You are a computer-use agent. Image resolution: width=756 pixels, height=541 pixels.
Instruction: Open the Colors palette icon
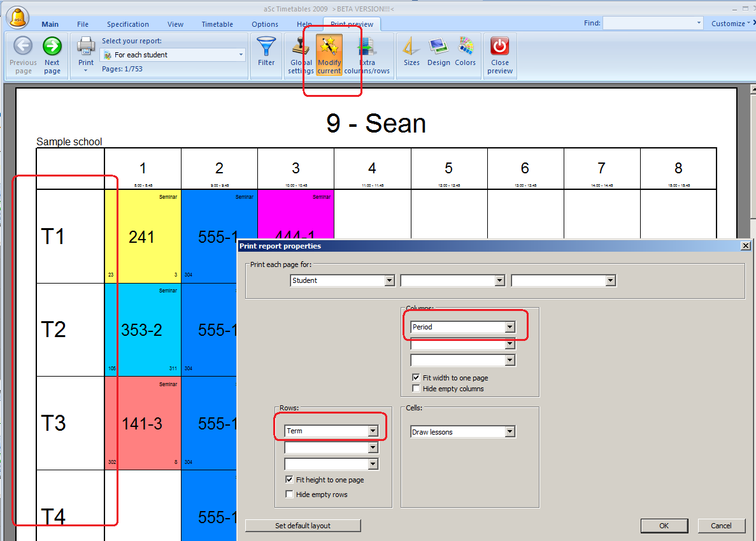(x=466, y=47)
